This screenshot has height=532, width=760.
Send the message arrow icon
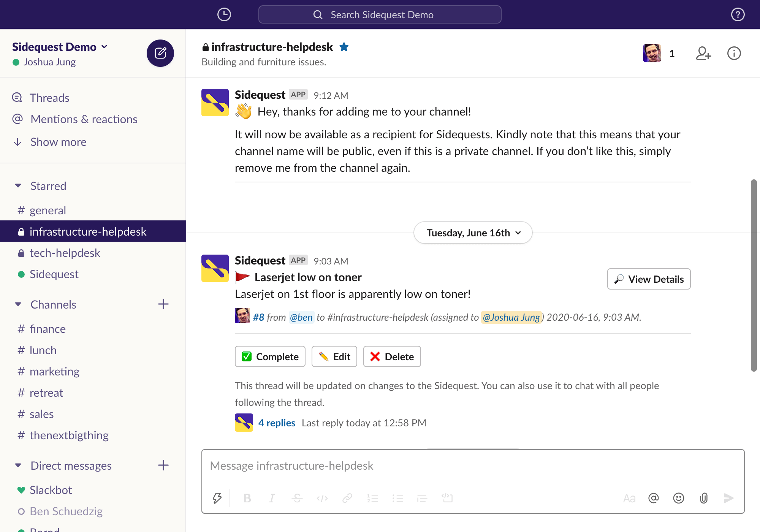(728, 498)
